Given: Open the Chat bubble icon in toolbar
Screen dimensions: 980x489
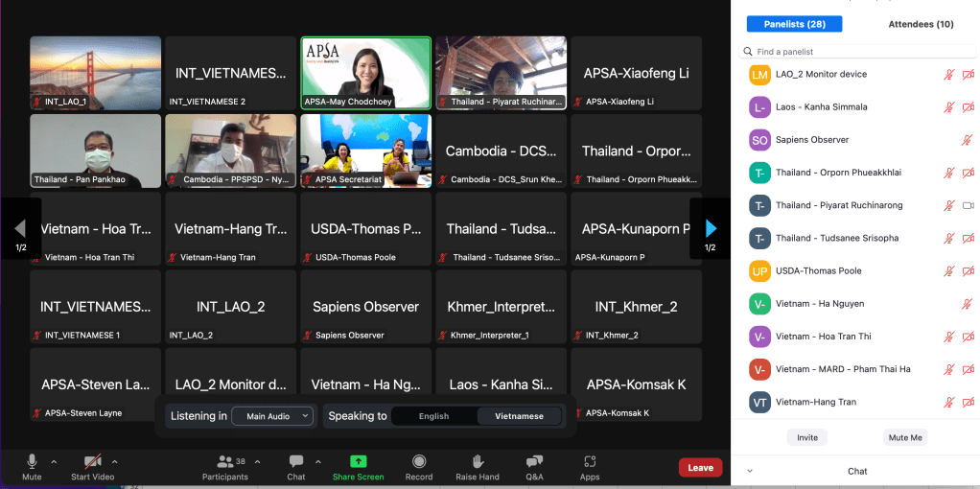Looking at the screenshot, I should coord(296,461).
